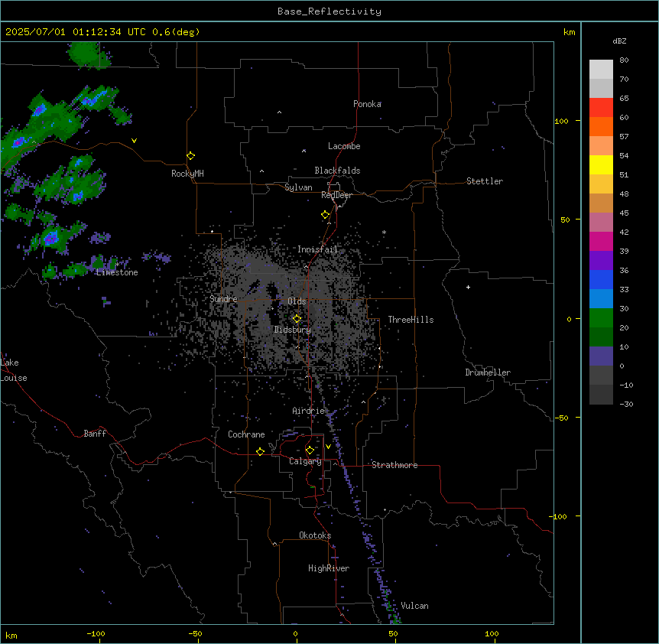Viewport: 659px width, 644px height.
Task: Click the Sundre town label
Action: 223,299
